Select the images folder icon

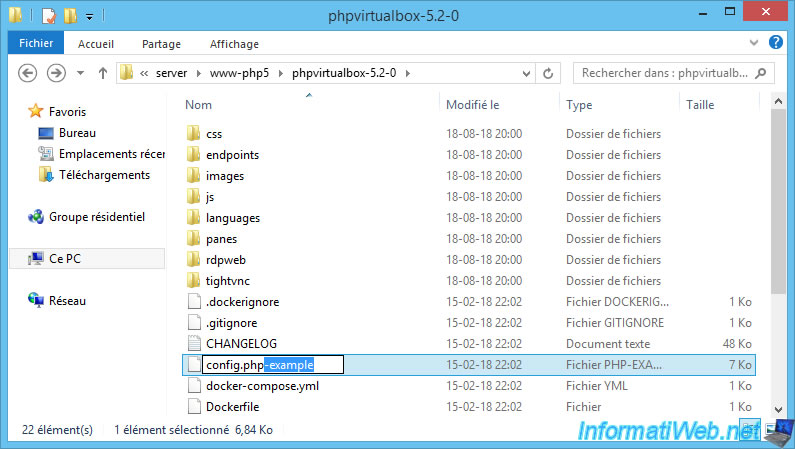pos(194,175)
